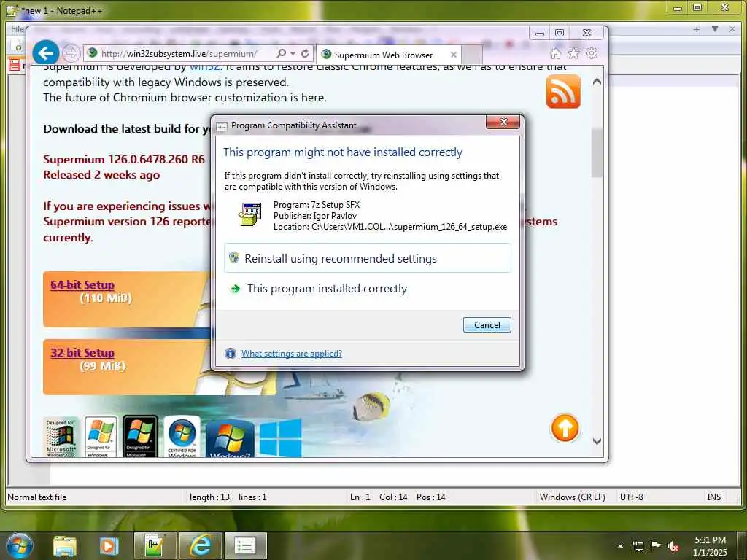747x560 pixels.
Task: Open Notepad++ File menu
Action: [x=18, y=29]
